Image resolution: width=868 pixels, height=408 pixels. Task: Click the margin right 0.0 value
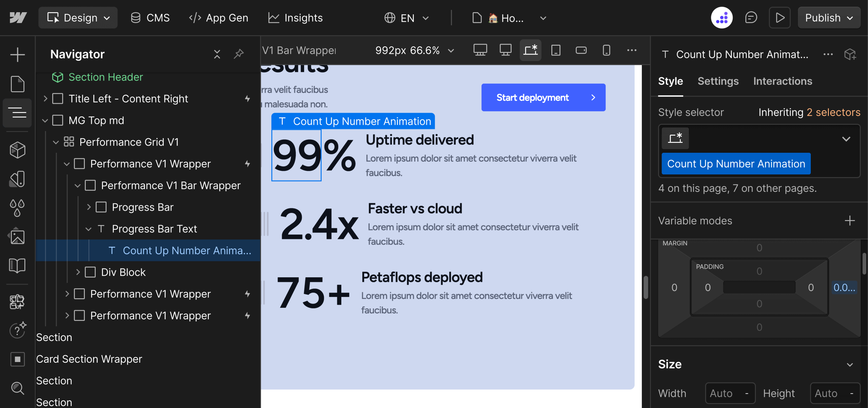tap(844, 287)
